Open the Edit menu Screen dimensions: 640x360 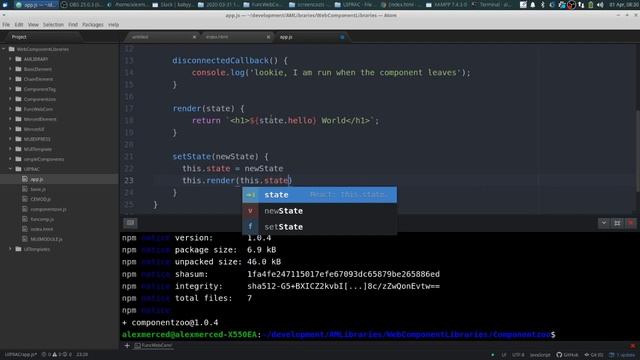[x=19, y=25]
